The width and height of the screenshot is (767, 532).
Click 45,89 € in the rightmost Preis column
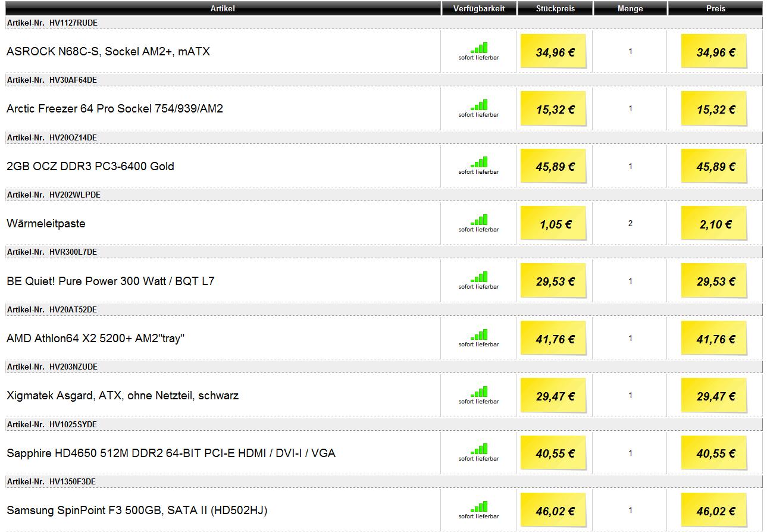coord(716,167)
